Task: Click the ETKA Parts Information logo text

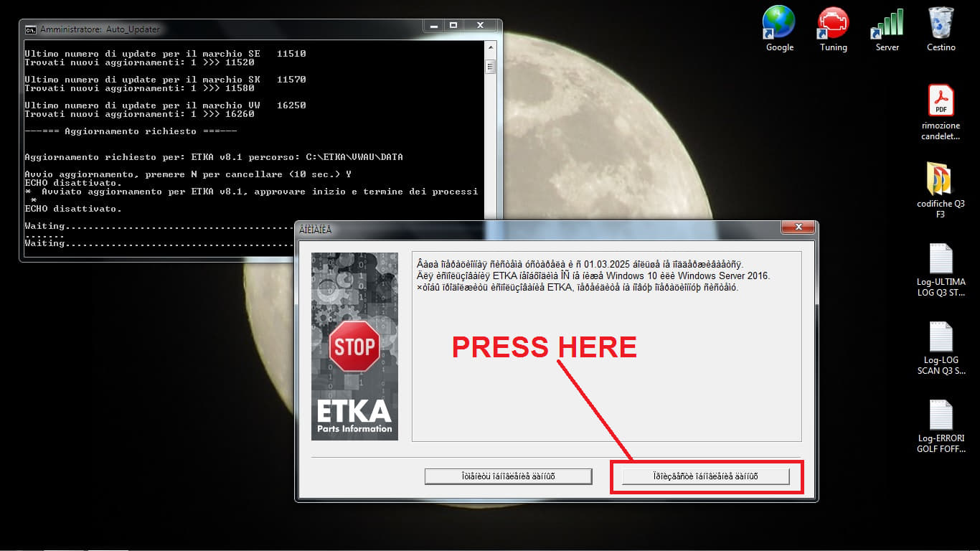Action: coord(354,417)
